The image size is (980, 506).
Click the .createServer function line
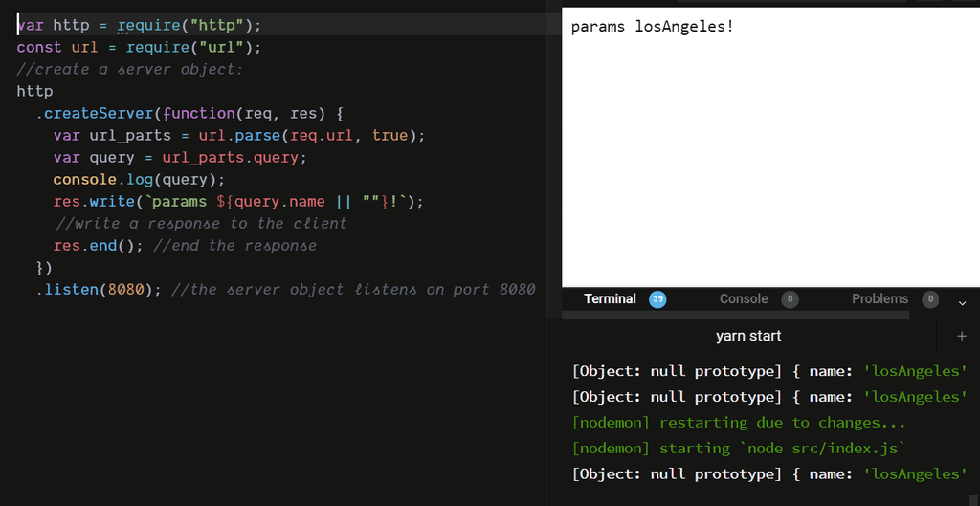[190, 114]
